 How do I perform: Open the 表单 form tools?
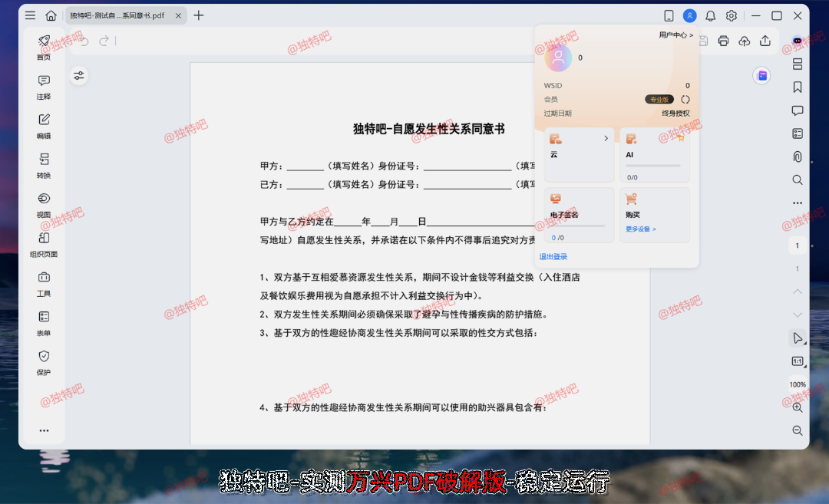(x=44, y=323)
